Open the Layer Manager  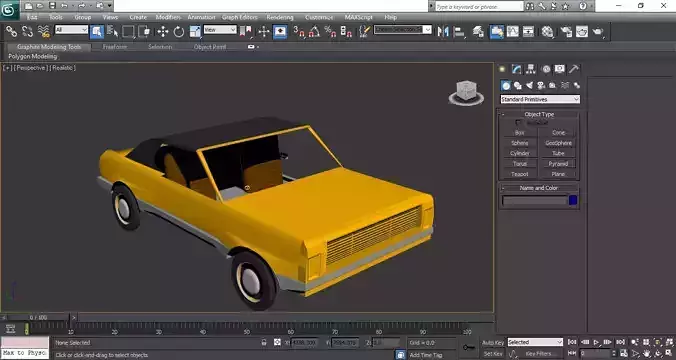(478, 31)
